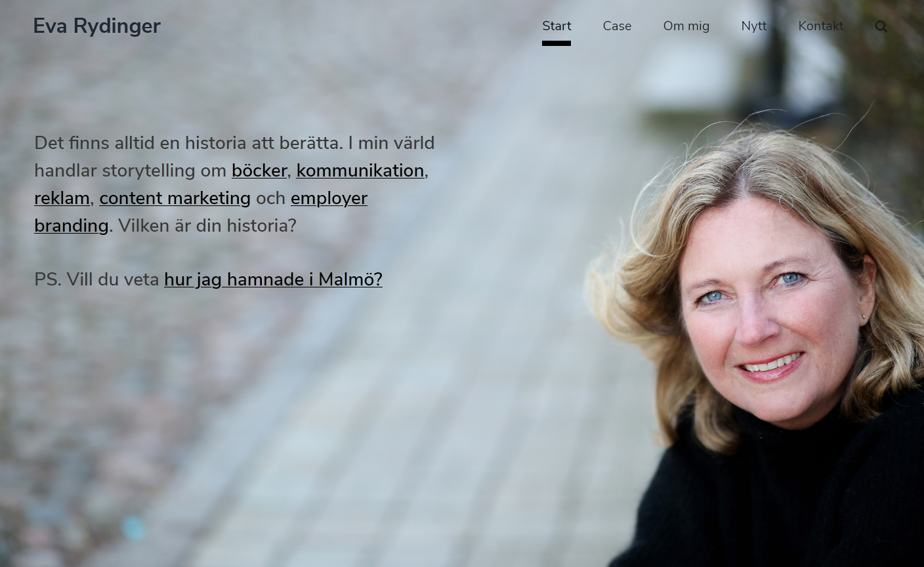Open the employer branding link
Screen dimensions: 924x567
(x=329, y=198)
